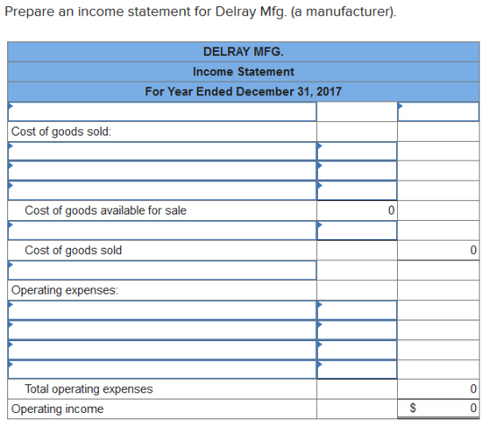Viewport: 503px width, 448px height.
Task: Click the 0 value in Total operating expenses row
Action: click(x=473, y=389)
